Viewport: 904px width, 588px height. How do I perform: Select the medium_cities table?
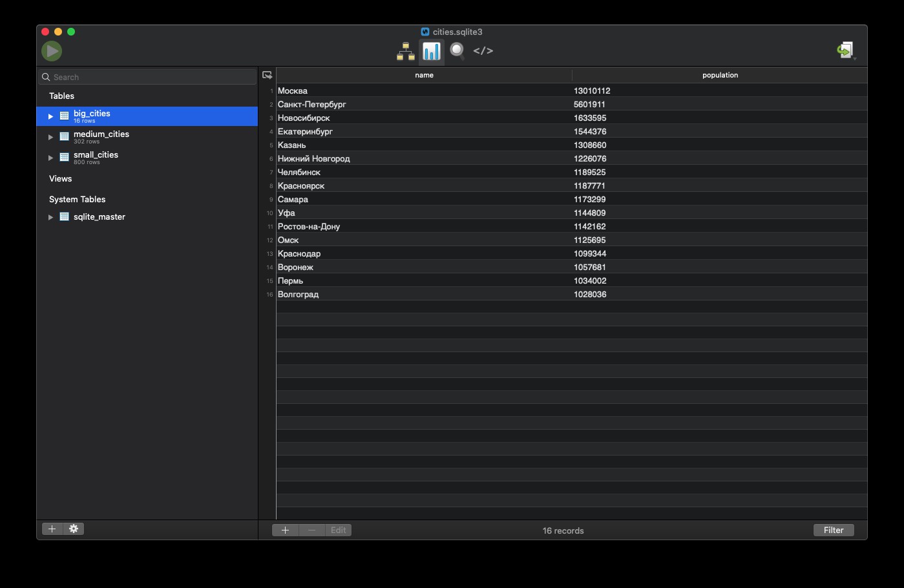coord(147,137)
